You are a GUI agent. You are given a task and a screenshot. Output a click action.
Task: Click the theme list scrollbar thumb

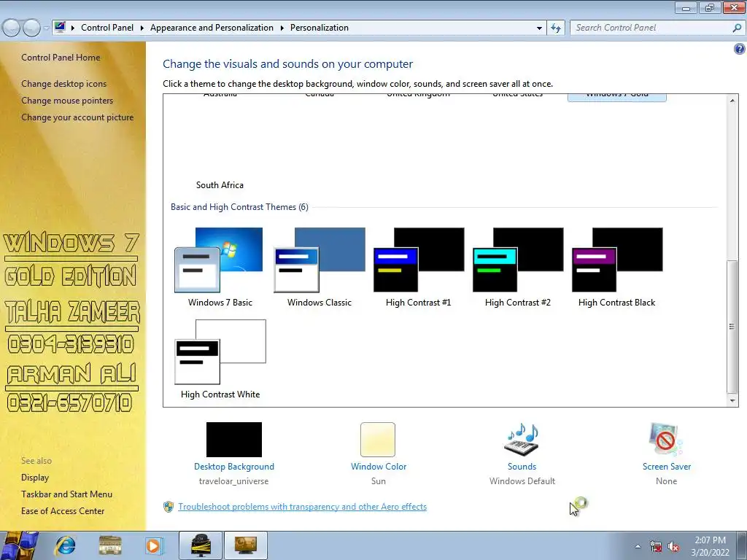[732, 326]
